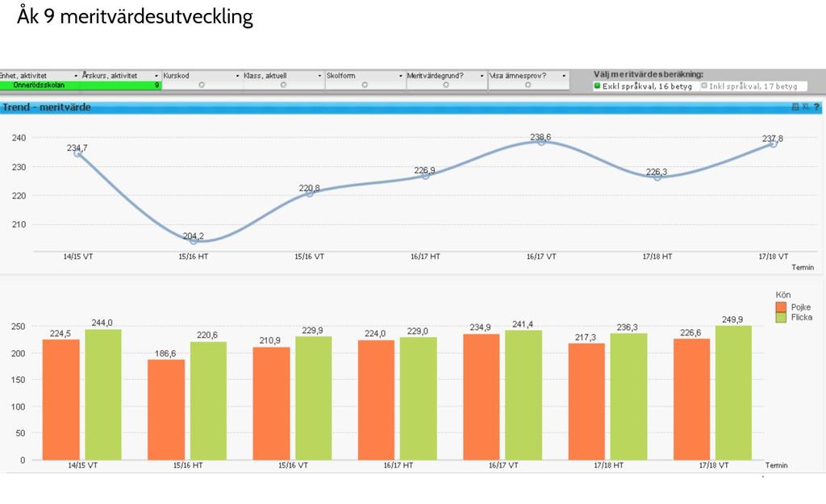Select the green Onnerödsskolan value
The width and height of the screenshot is (826, 504).
pos(40,85)
